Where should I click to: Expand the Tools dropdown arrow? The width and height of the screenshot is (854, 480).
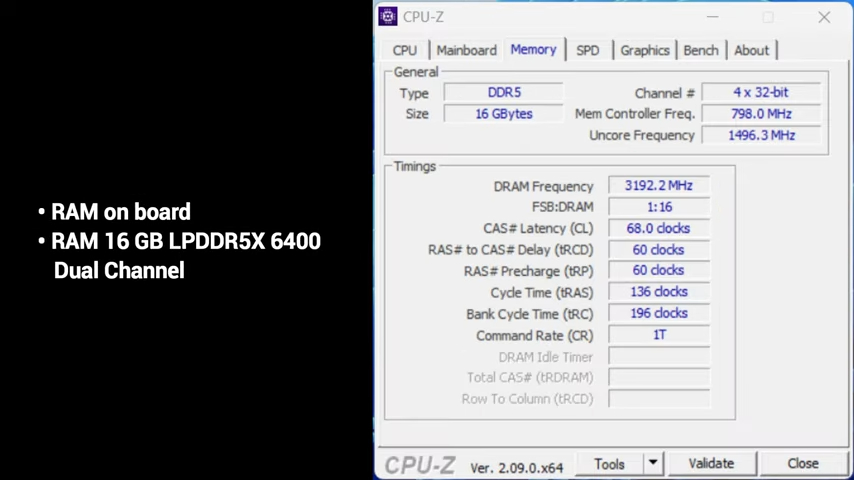point(653,464)
